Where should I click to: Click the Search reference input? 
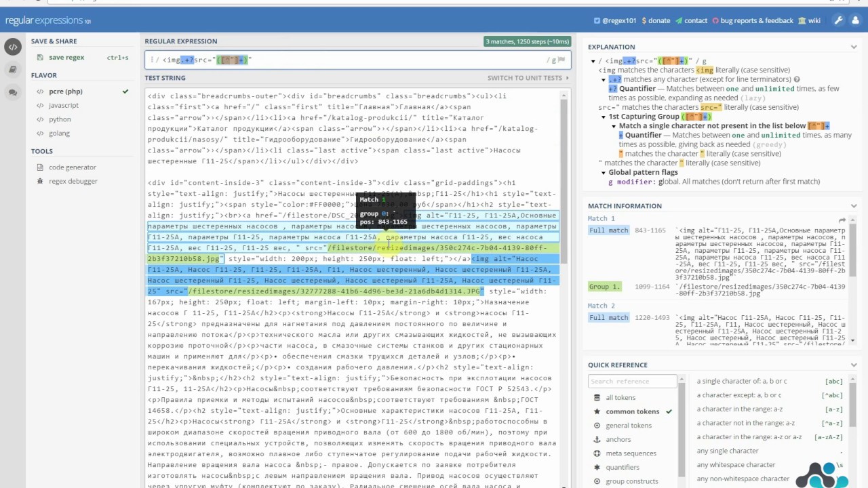click(x=632, y=381)
